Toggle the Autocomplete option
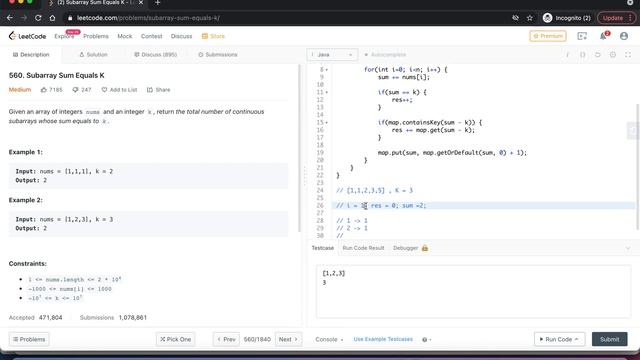Viewport: 640px width, 360px height. click(385, 55)
